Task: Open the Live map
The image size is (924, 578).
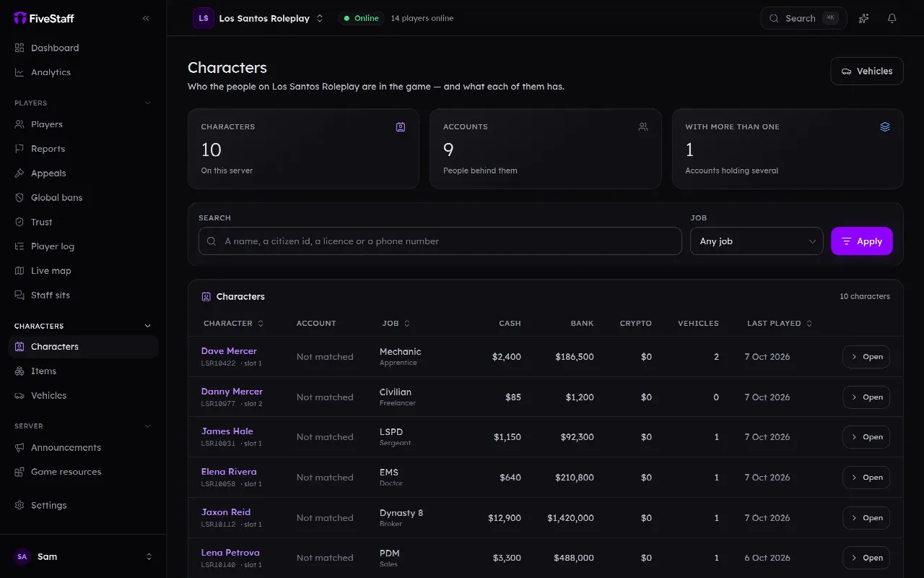Action: (83, 271)
